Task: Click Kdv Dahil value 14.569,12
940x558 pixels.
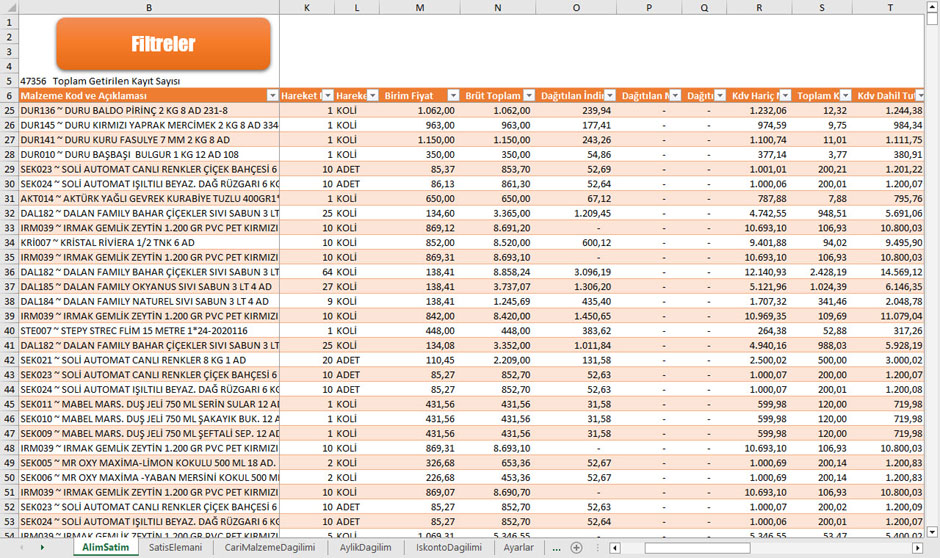Action: point(890,272)
